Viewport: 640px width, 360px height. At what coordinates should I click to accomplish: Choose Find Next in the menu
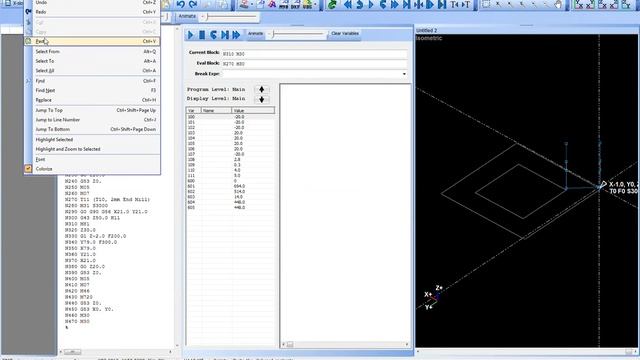pyautogui.click(x=91, y=90)
